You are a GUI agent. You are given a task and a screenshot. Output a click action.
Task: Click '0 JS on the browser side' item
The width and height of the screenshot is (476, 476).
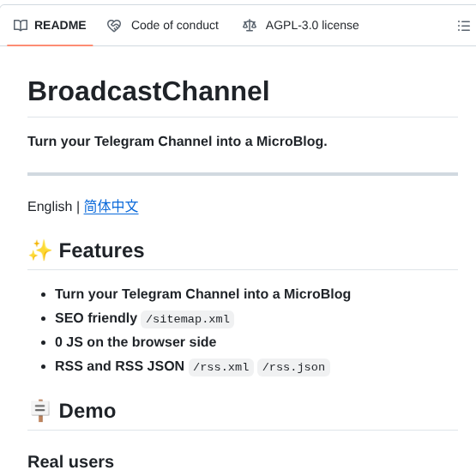136,342
